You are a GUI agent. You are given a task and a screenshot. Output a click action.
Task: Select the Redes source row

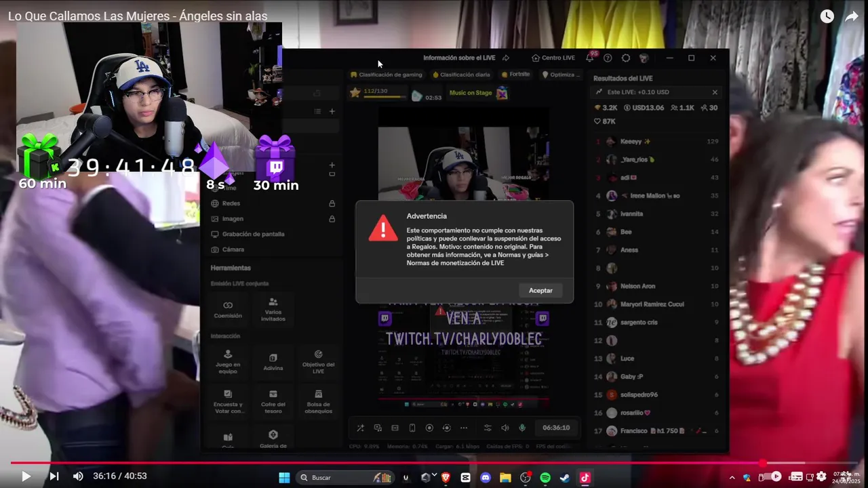(273, 203)
